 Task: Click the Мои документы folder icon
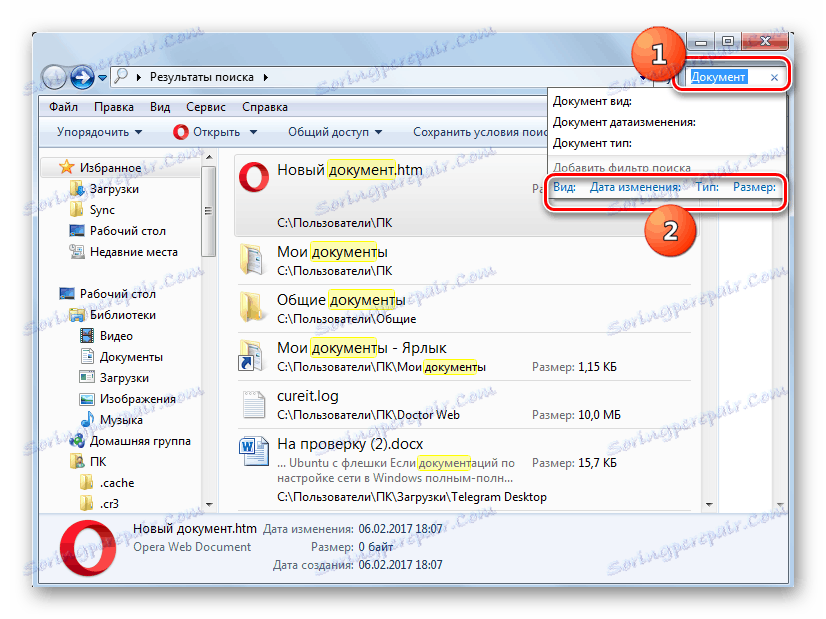[252, 259]
